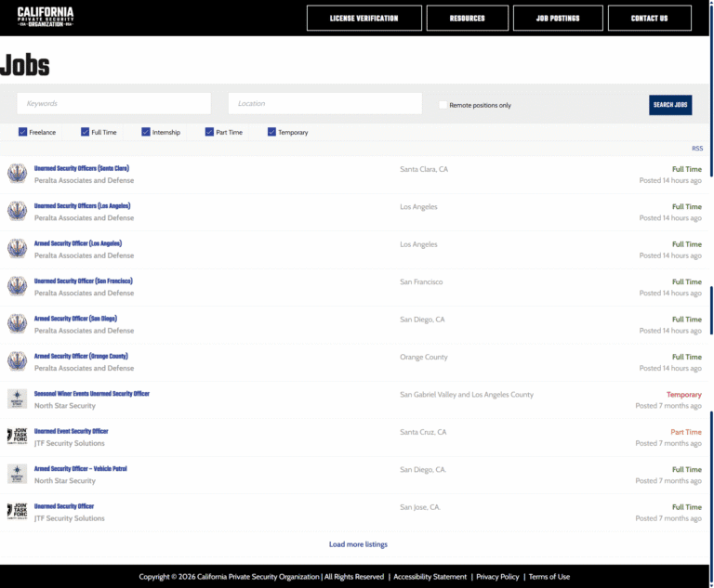The height and width of the screenshot is (588, 714).
Task: Click Peralta logo for San Francisco job
Action: pos(18,286)
